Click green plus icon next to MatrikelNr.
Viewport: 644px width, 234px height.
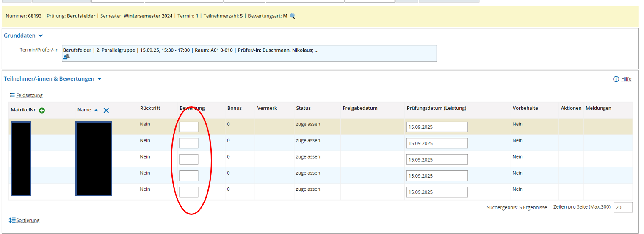[42, 111]
